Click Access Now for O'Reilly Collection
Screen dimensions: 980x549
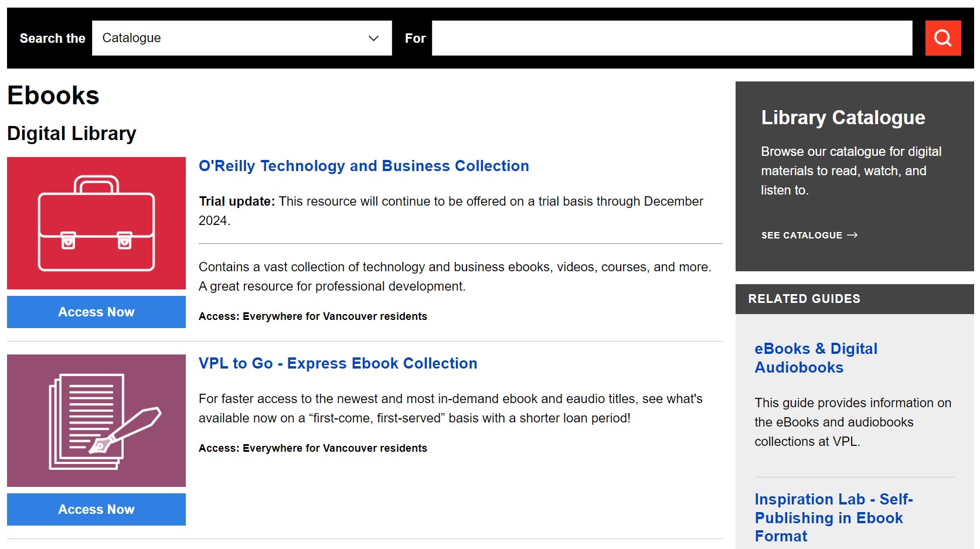click(x=96, y=312)
